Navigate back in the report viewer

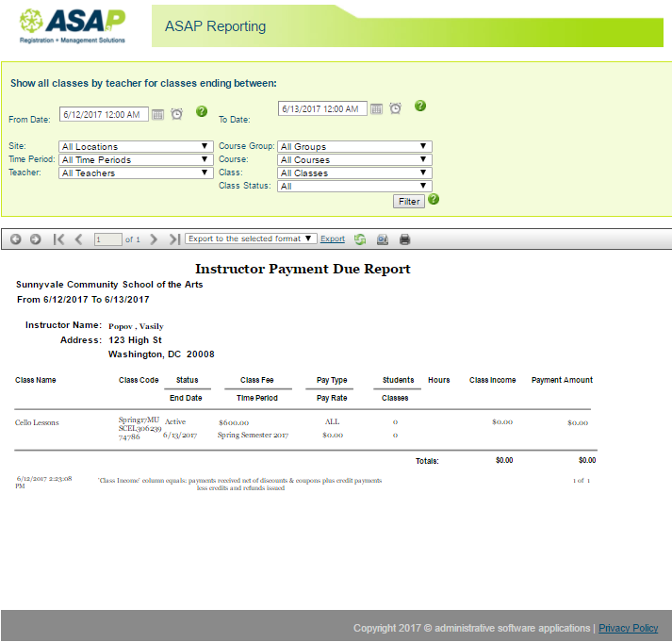pyautogui.click(x=16, y=239)
